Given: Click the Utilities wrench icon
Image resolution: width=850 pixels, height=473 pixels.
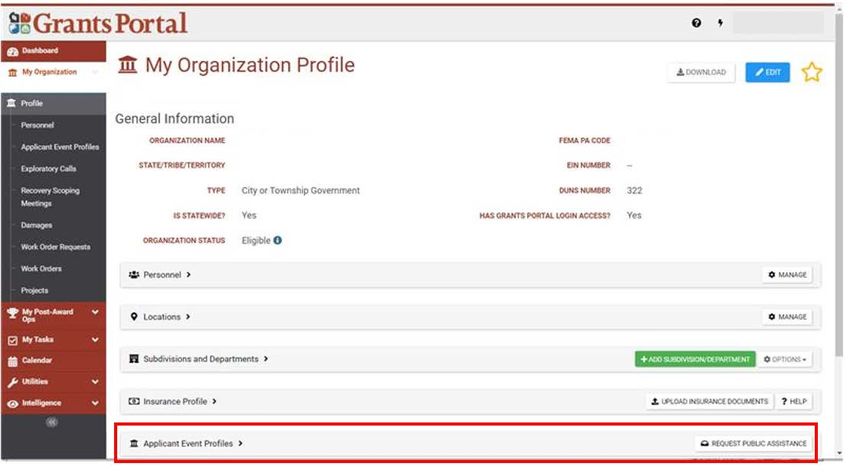Looking at the screenshot, I should [x=13, y=383].
